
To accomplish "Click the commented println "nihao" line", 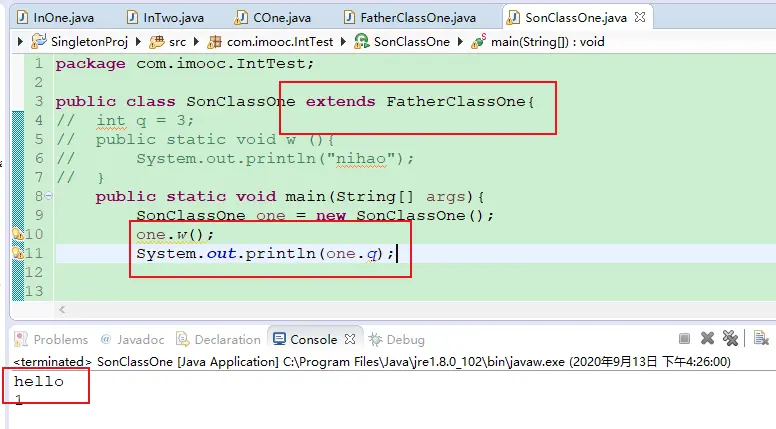I will (275, 159).
